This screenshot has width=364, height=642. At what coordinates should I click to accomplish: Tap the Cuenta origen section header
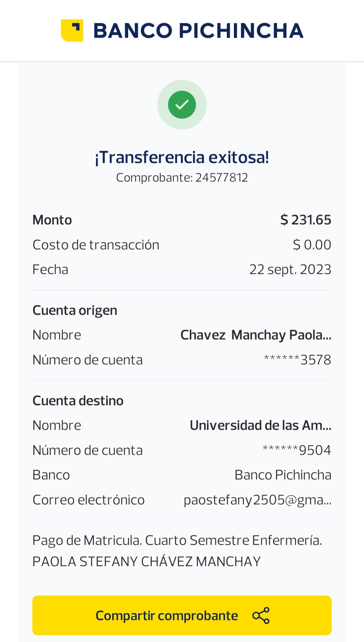point(75,310)
